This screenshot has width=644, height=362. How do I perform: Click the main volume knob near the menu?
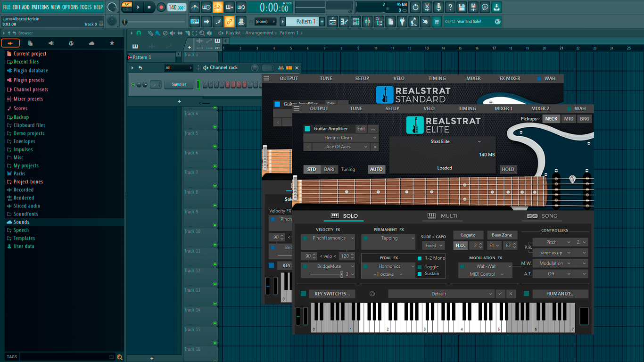point(112,7)
